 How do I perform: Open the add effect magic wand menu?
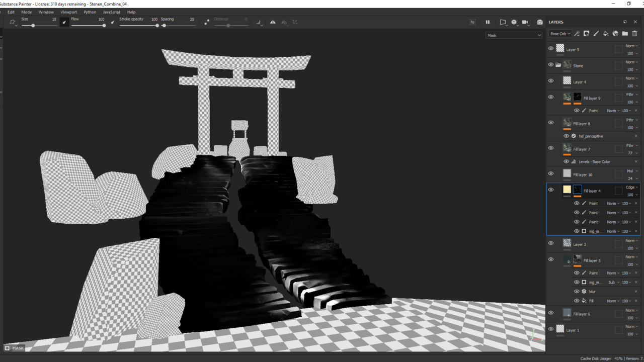(x=577, y=34)
